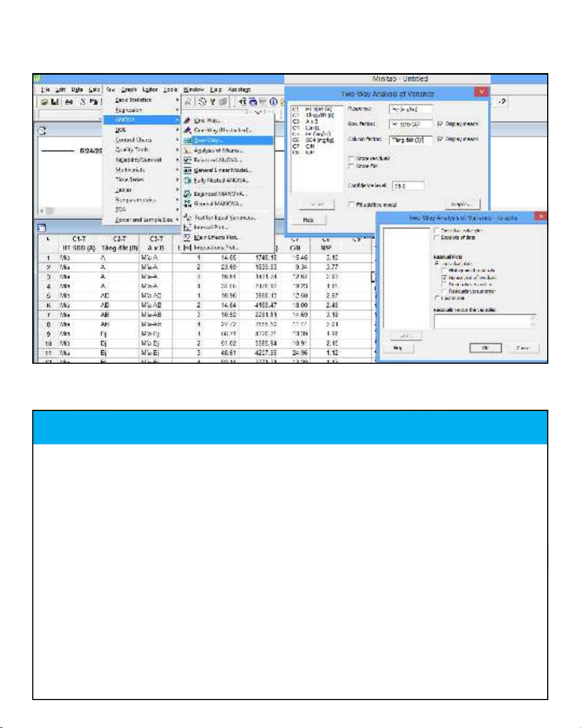
Task: Click the Graphs button in ANOVA dialog
Action: (461, 204)
